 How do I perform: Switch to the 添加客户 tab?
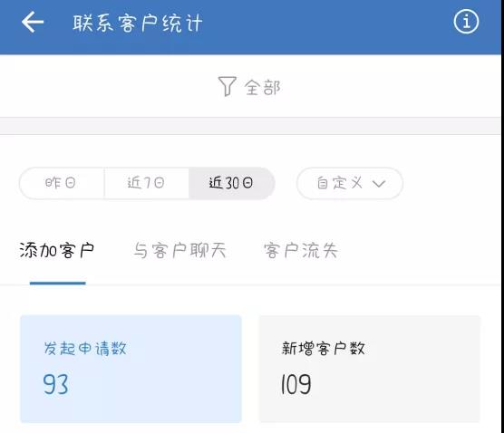57,251
